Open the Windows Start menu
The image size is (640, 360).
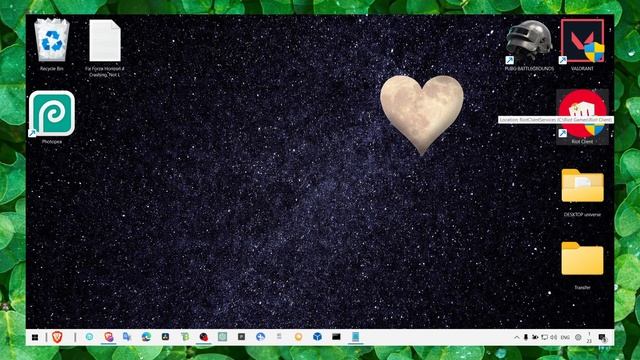click(35, 337)
